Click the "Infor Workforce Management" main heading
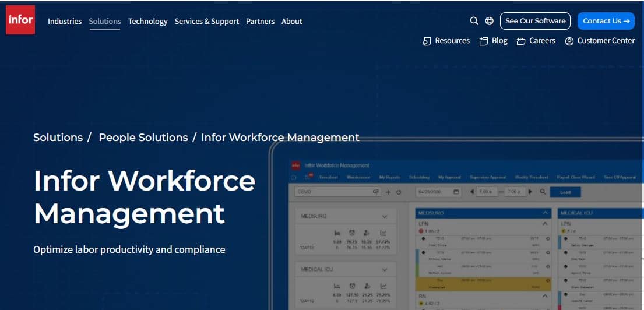Screen dimensions: 644x310 pos(145,197)
